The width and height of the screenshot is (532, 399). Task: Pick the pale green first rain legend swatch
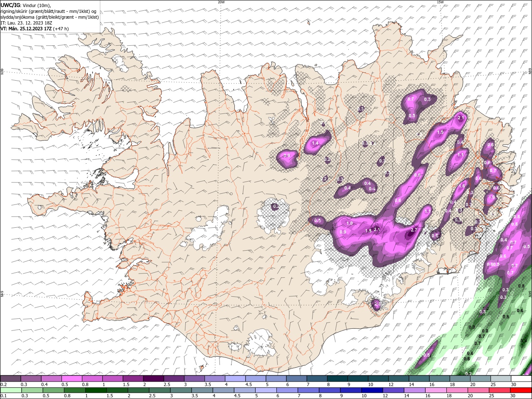point(10,390)
